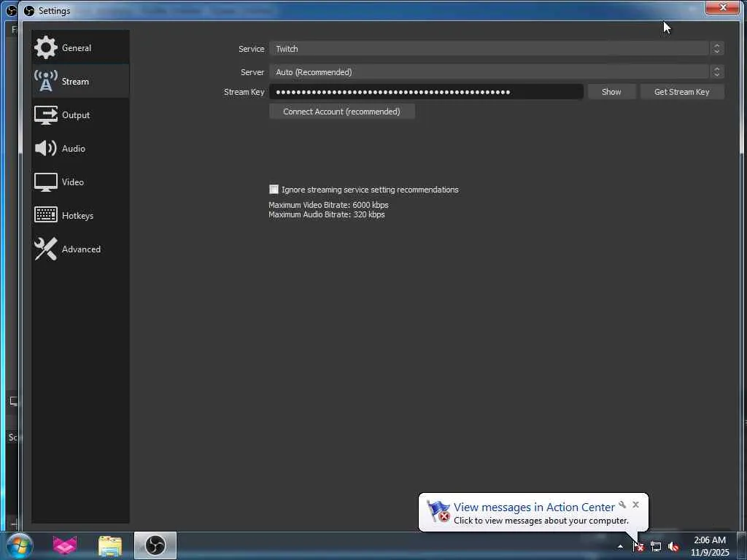Click the OBS Studio taskbar button

(155, 545)
